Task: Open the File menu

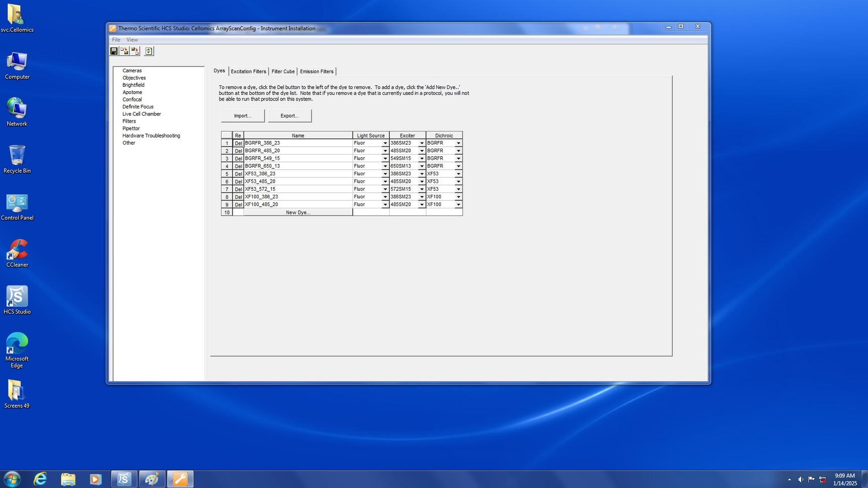Action: pyautogui.click(x=116, y=40)
